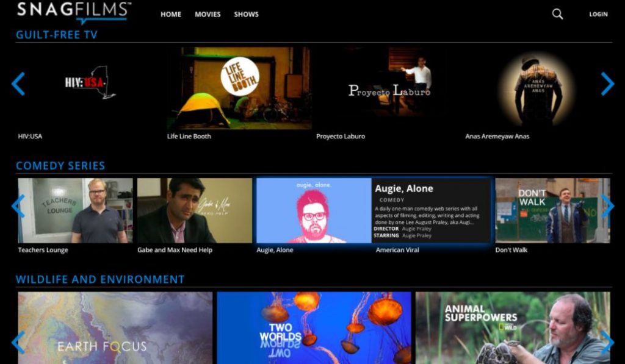Open the Augie, Alone pink face thumbnail

tap(314, 210)
